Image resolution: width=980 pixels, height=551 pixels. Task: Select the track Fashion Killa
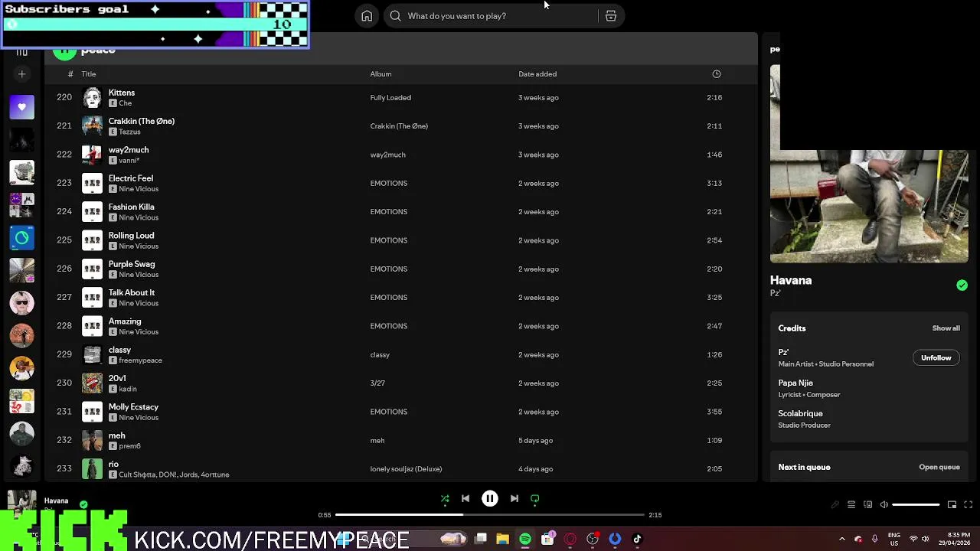coord(131,207)
